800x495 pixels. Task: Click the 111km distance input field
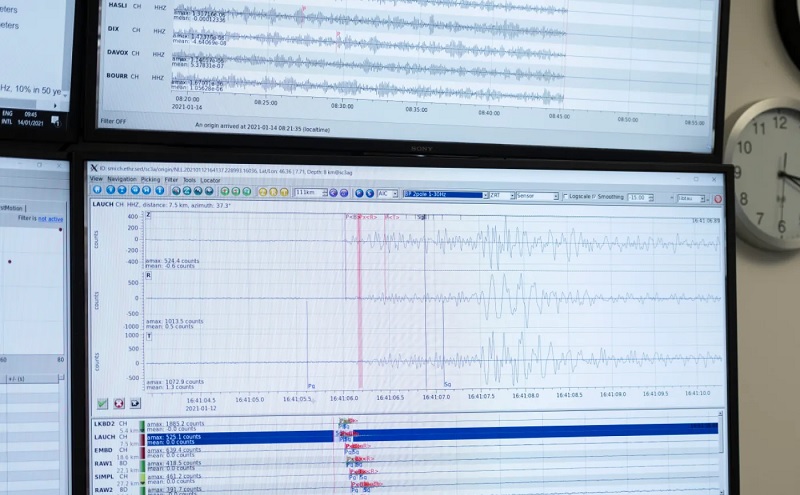tap(308, 192)
